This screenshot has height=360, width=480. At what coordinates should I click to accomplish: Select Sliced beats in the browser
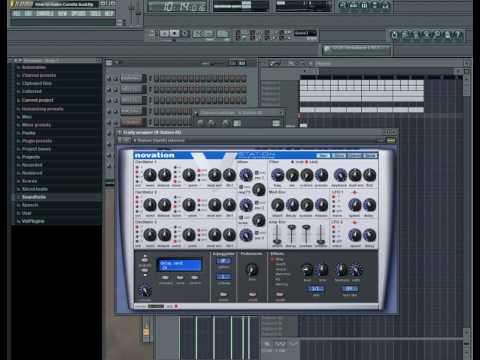click(x=35, y=189)
